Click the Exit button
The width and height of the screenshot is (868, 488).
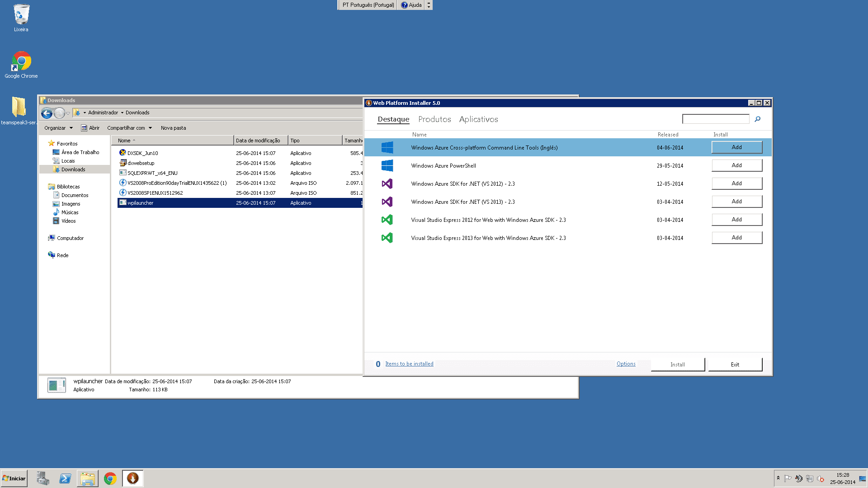pos(735,365)
